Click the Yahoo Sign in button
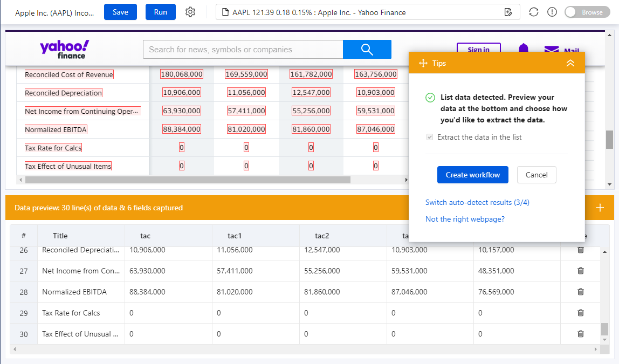This screenshot has height=364, width=619. click(478, 49)
